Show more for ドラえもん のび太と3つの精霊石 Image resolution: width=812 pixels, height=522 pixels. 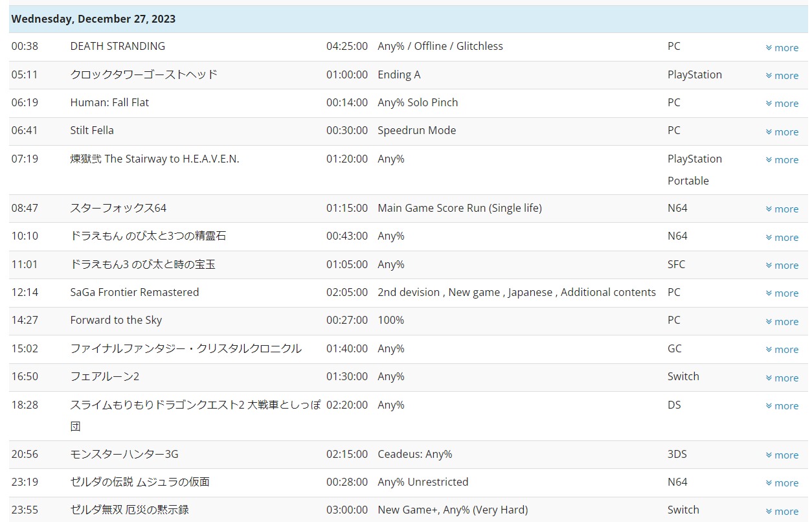tap(782, 237)
